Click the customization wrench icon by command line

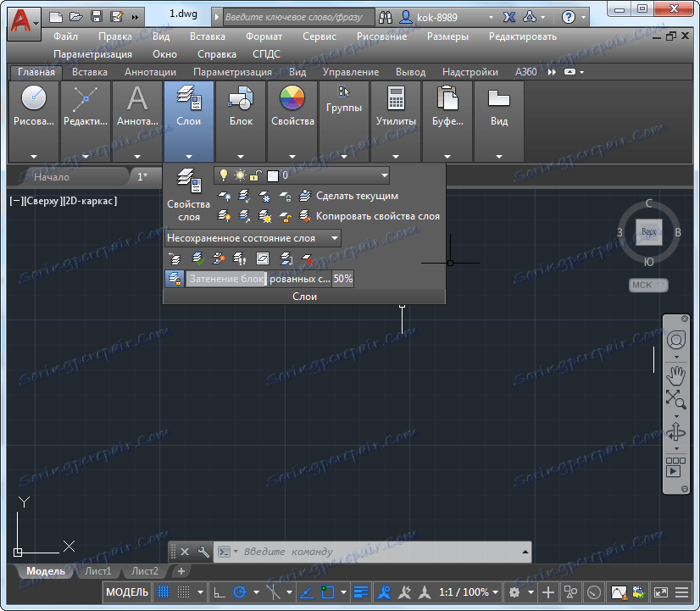203,552
